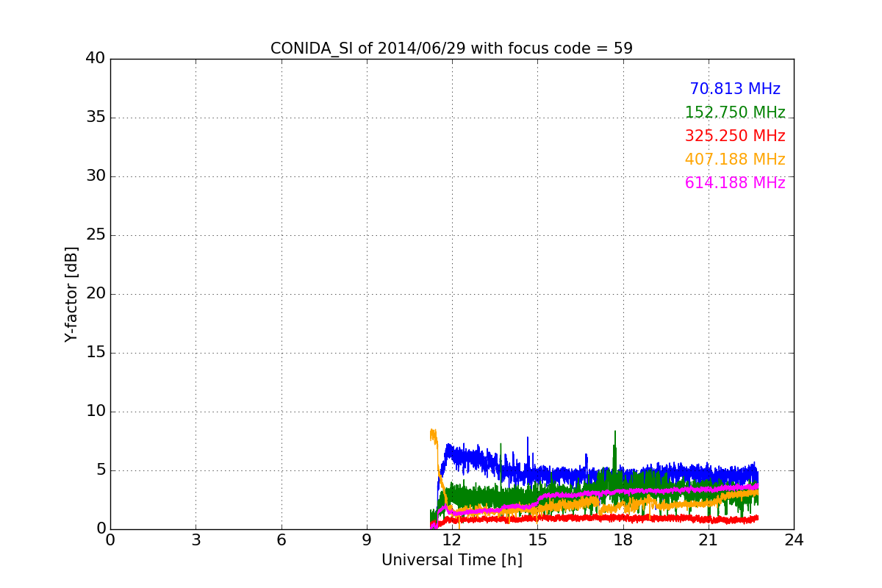
Task: Click the x-axis tick label 18
Action: (623, 539)
